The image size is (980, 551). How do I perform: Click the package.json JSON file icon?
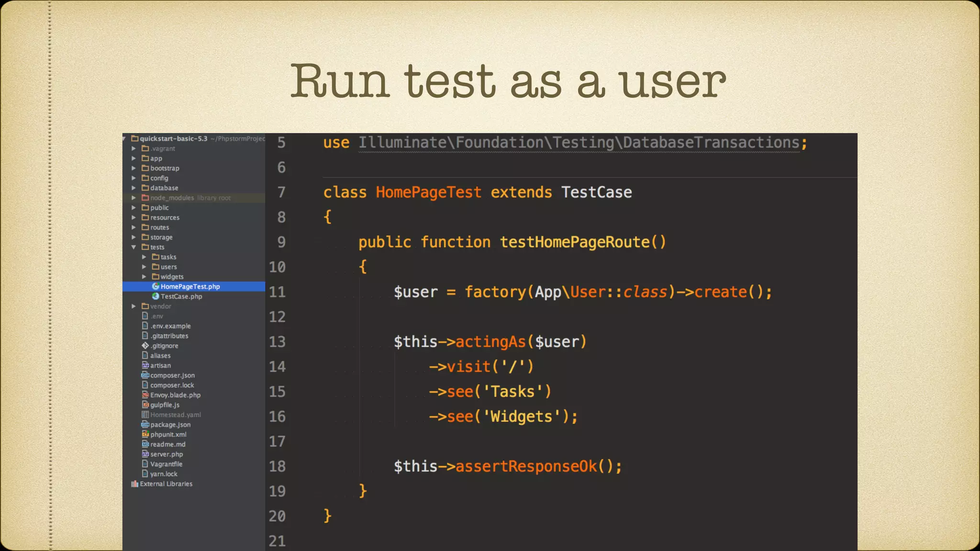click(x=145, y=424)
